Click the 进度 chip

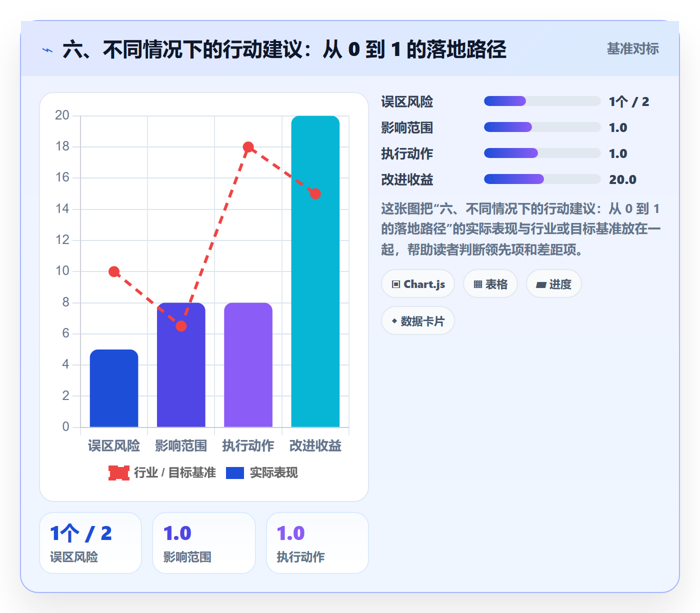(x=553, y=284)
